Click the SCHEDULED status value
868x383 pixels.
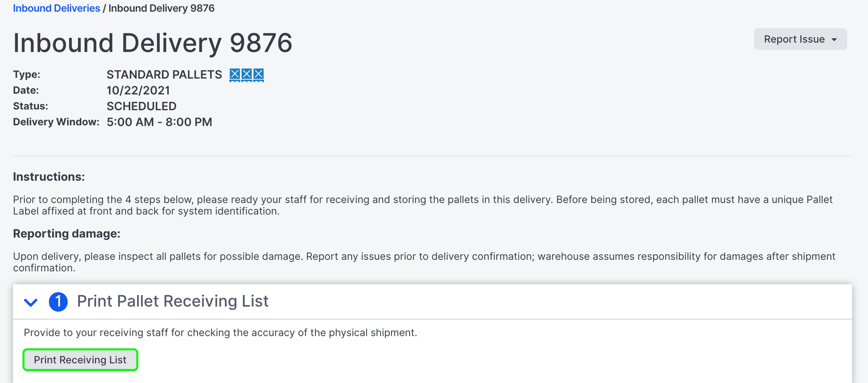pos(141,106)
